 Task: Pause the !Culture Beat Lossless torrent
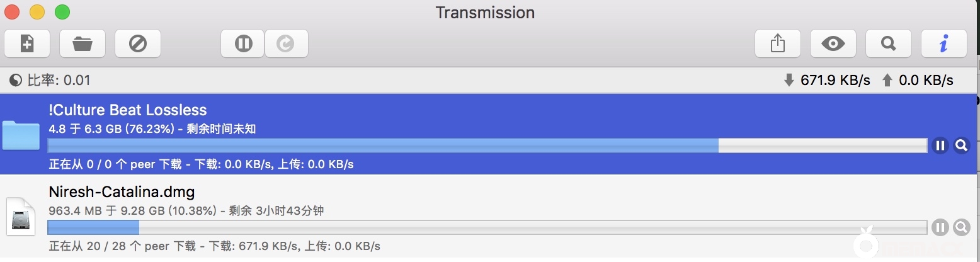940,146
